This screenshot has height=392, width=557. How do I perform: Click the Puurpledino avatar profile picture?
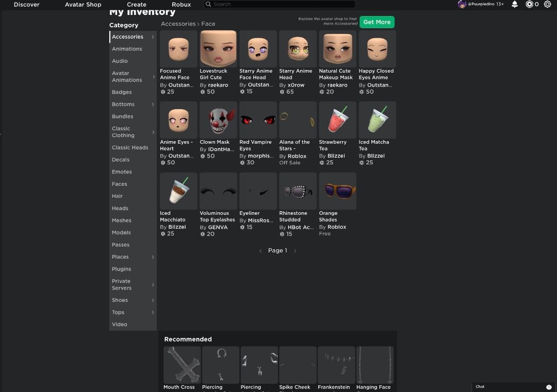click(x=462, y=4)
